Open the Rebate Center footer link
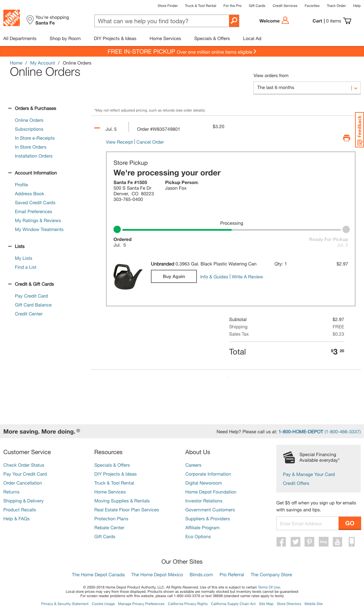 109,528
